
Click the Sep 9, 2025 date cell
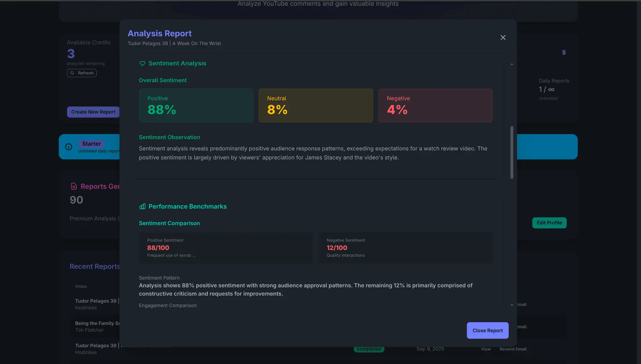(430, 349)
